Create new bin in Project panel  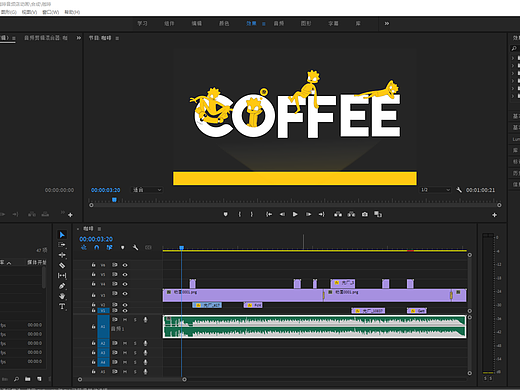(x=28, y=379)
